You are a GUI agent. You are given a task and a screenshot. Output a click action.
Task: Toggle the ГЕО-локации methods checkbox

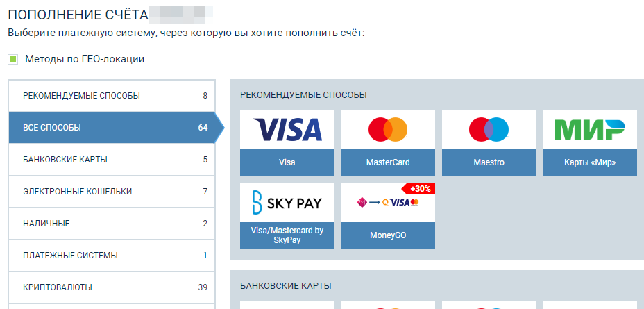click(13, 60)
